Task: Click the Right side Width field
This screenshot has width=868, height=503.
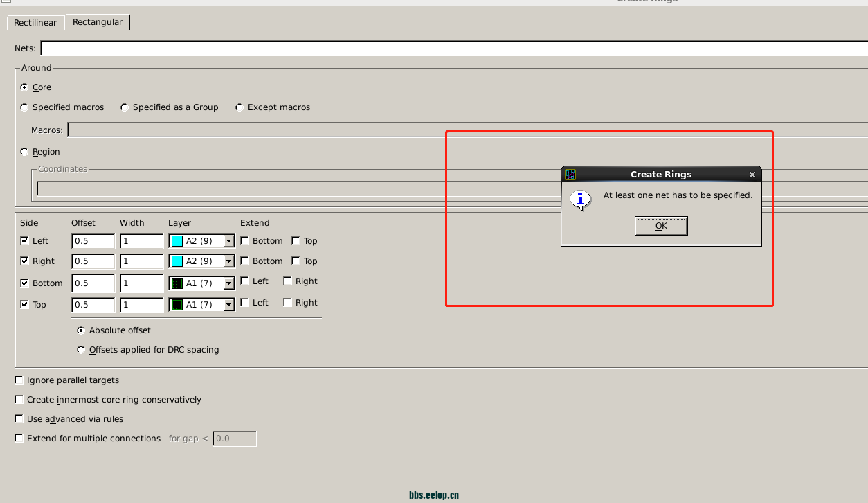Action: (142, 261)
